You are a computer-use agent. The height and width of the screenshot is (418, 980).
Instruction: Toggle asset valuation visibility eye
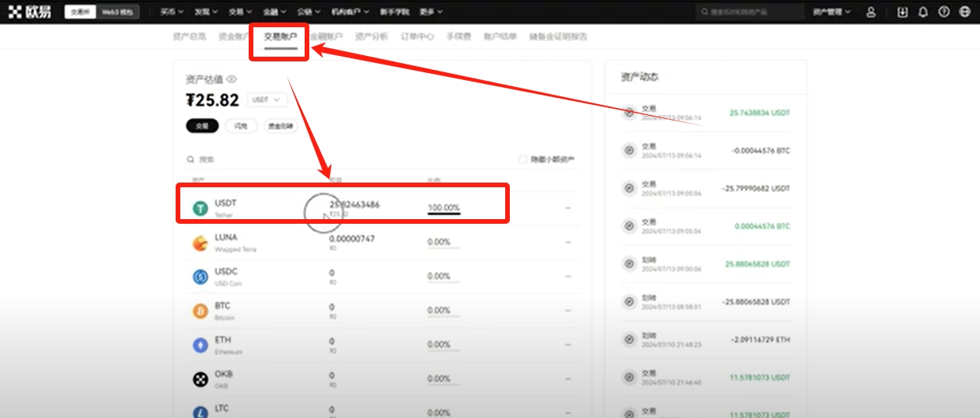pos(232,79)
